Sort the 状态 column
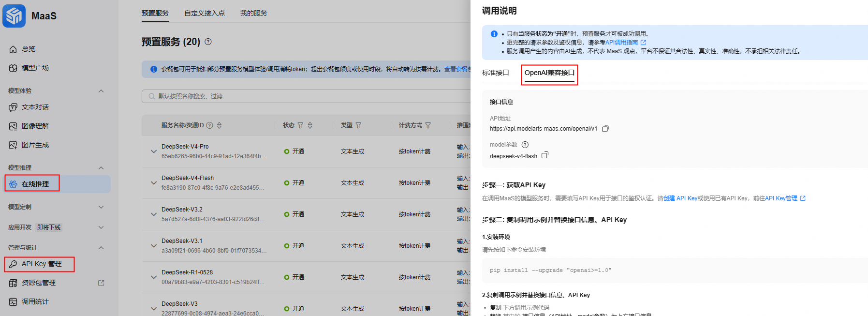The height and width of the screenshot is (316, 868). point(310,125)
